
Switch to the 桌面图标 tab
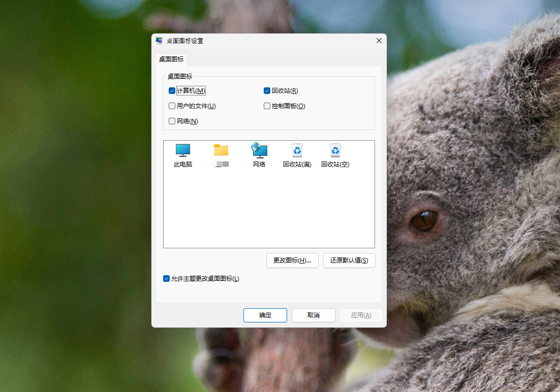click(x=171, y=59)
